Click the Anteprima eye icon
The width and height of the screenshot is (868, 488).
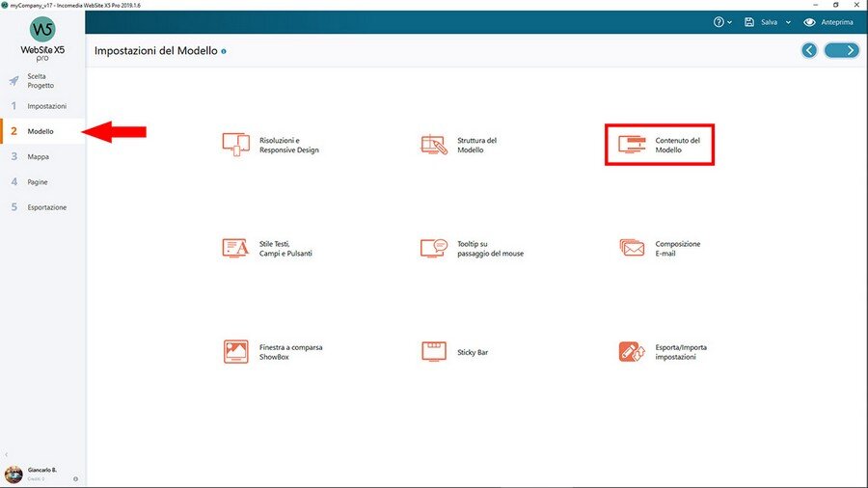(810, 22)
